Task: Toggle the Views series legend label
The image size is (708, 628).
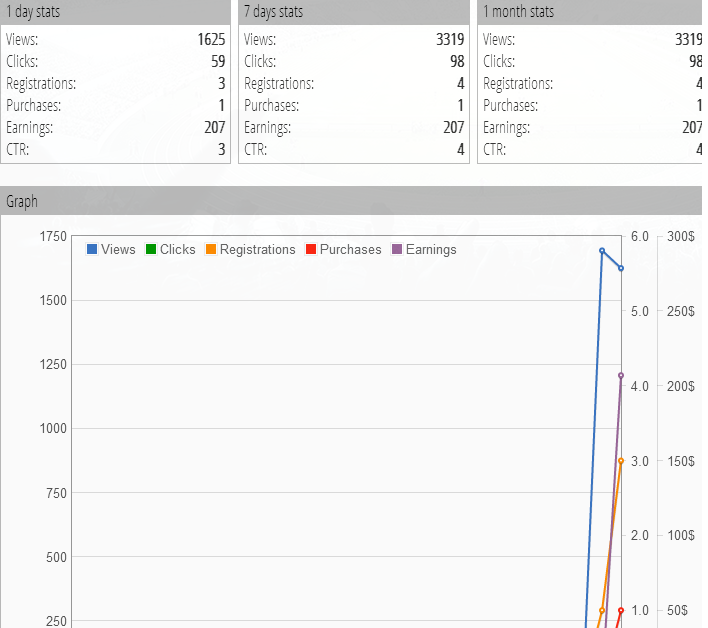Action: click(118, 249)
